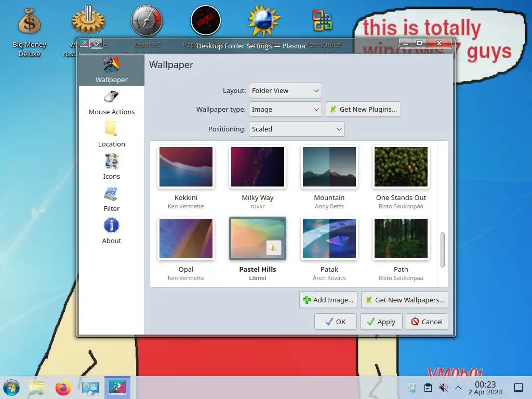Click the "Andy Betts" author text

[329, 206]
